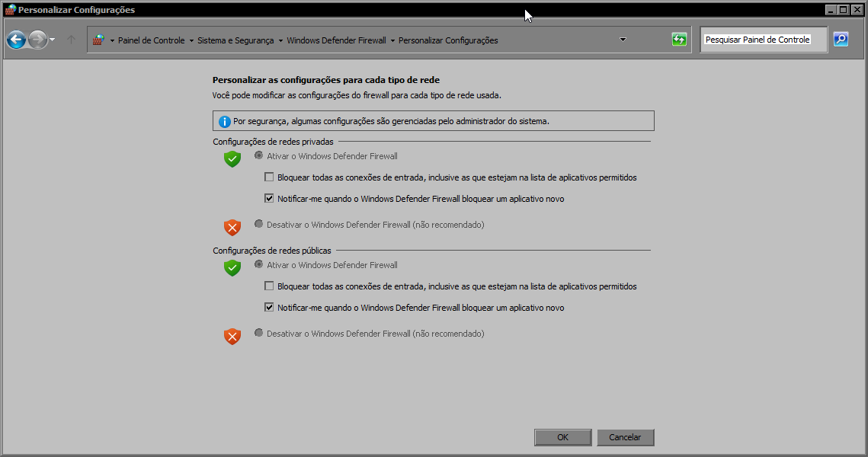Click the Back navigation arrow
868x457 pixels.
pyautogui.click(x=16, y=40)
